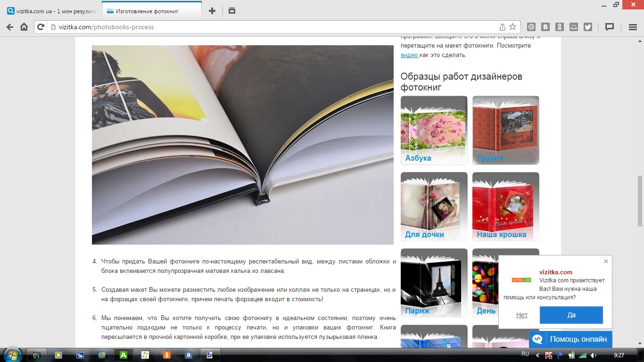Go to the browser home page
Viewport: 644px width, 362px height.
click(x=24, y=27)
